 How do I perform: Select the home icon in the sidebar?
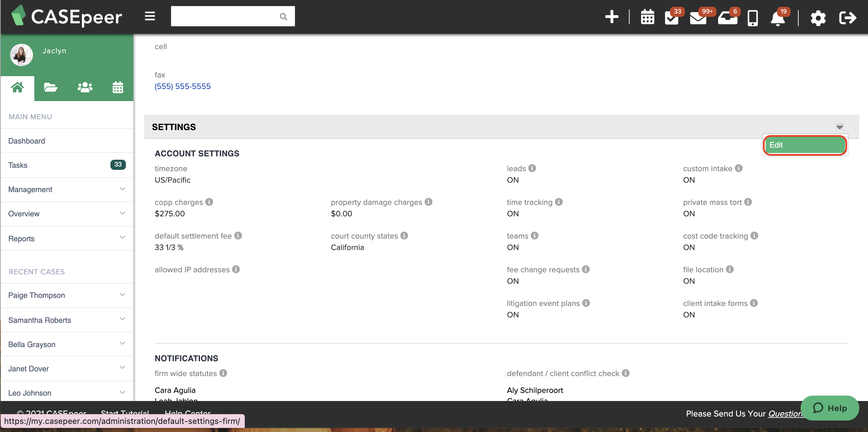coord(18,87)
